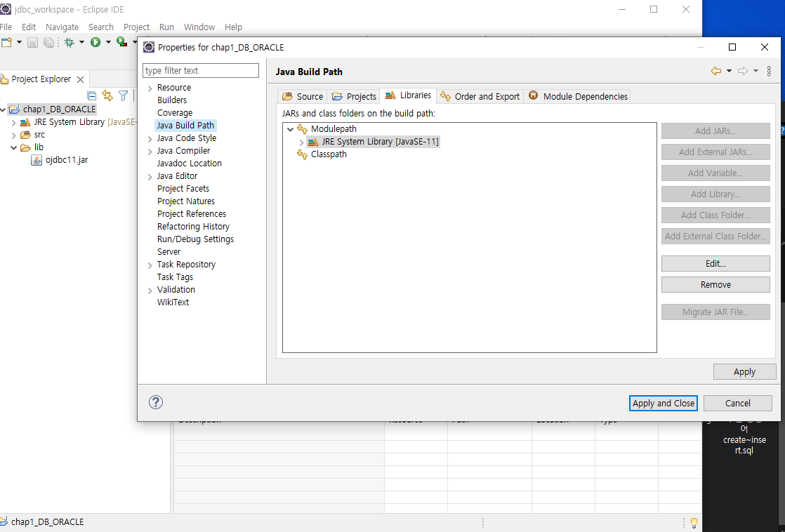Open the File menu
785x532 pixels.
click(6, 27)
